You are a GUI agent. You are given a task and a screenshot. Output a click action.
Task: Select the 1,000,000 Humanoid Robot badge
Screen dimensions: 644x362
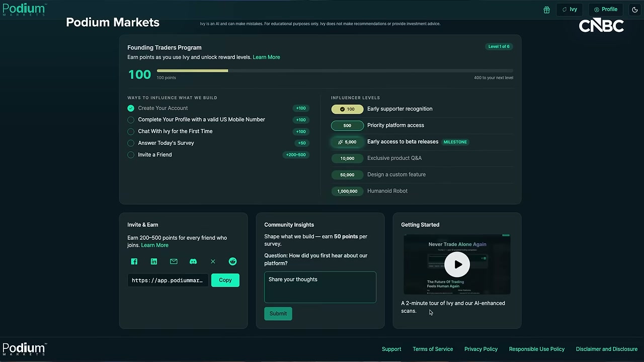pos(347,191)
